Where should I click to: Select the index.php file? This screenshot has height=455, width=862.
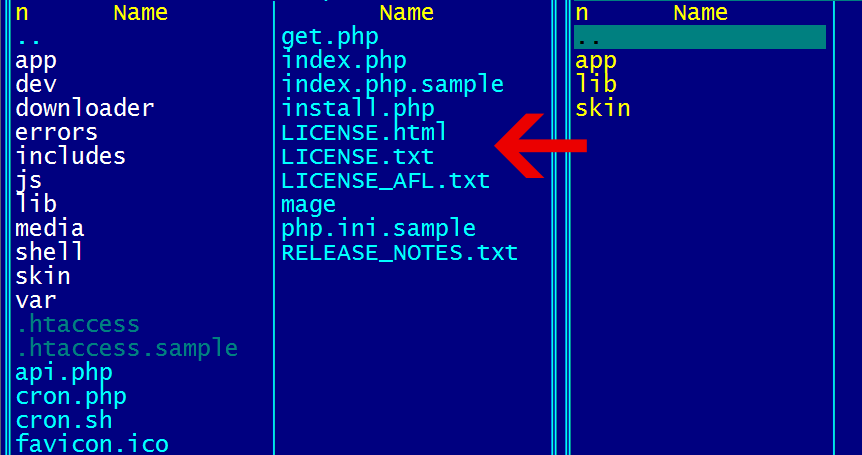click(x=344, y=60)
